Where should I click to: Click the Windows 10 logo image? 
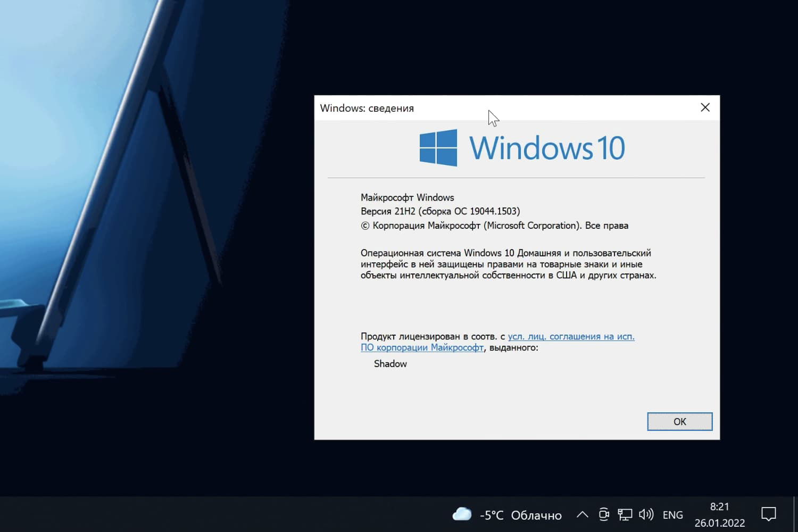pos(521,147)
